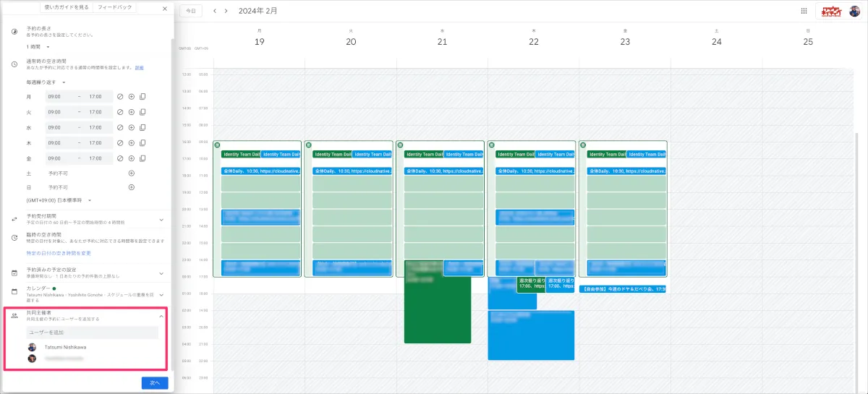Select Monday 19 in calendar header
868x394 pixels.
pyautogui.click(x=259, y=42)
